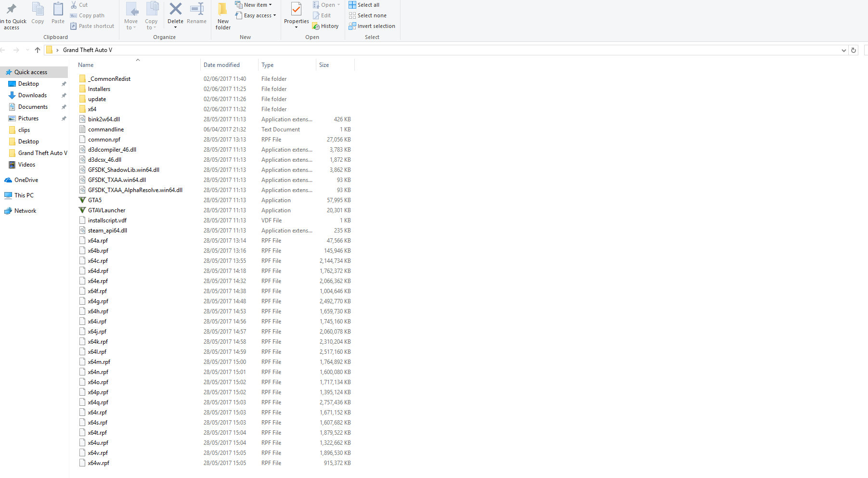Viewport: 868px width, 478px height.
Task: Go up one folder level arrow
Action: [x=38, y=50]
